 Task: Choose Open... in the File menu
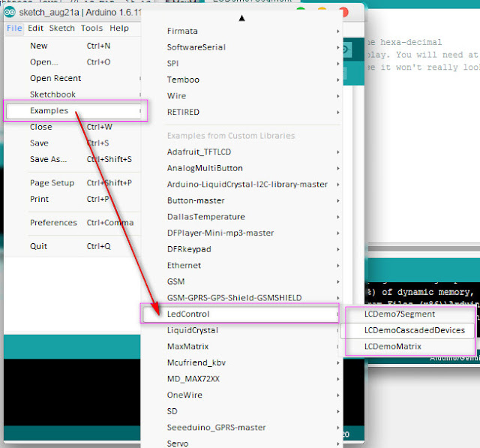pos(73,62)
